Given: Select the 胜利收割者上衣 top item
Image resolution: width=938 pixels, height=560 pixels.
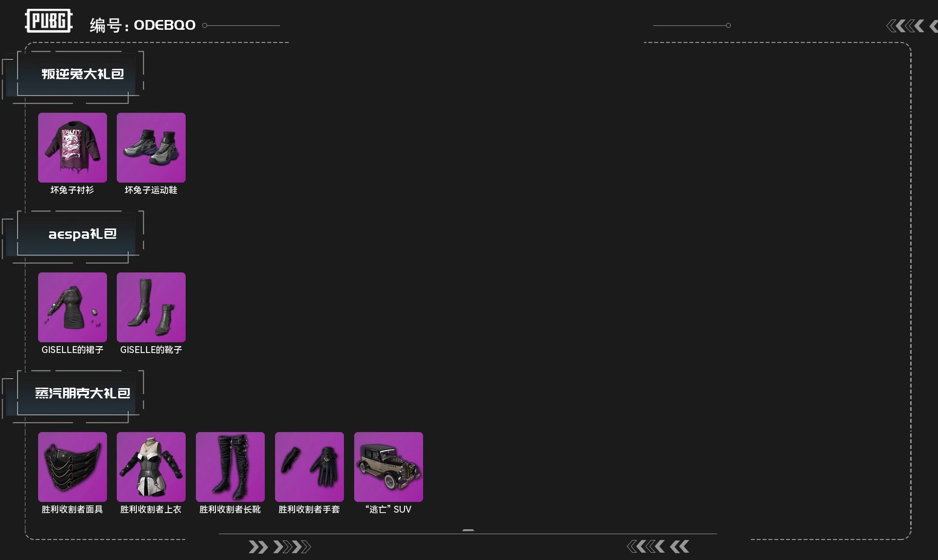Looking at the screenshot, I should point(151,467).
